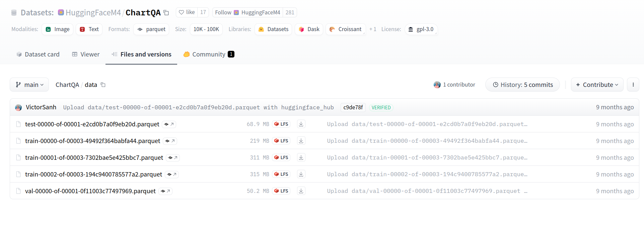Open the train-00002 file's upload commit message
Viewport: 644px width, 230px height.
tap(427, 174)
